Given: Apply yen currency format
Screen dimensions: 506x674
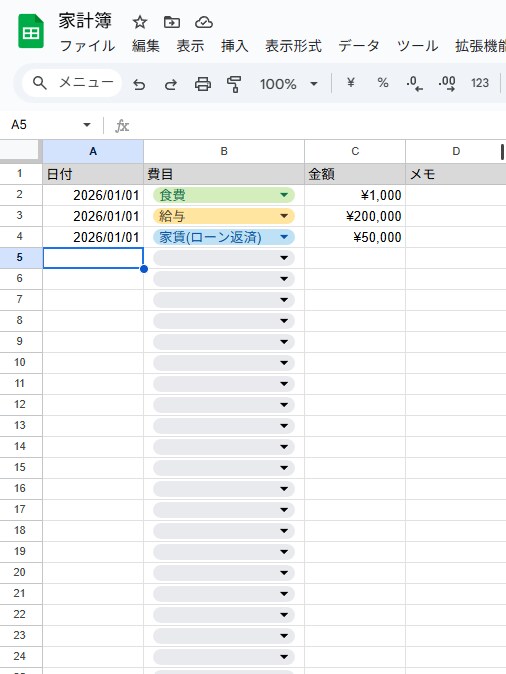Looking at the screenshot, I should (351, 82).
